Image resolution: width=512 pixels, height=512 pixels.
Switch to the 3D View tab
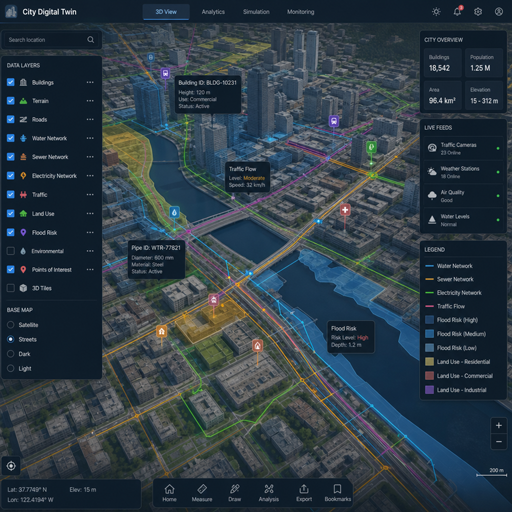click(166, 12)
